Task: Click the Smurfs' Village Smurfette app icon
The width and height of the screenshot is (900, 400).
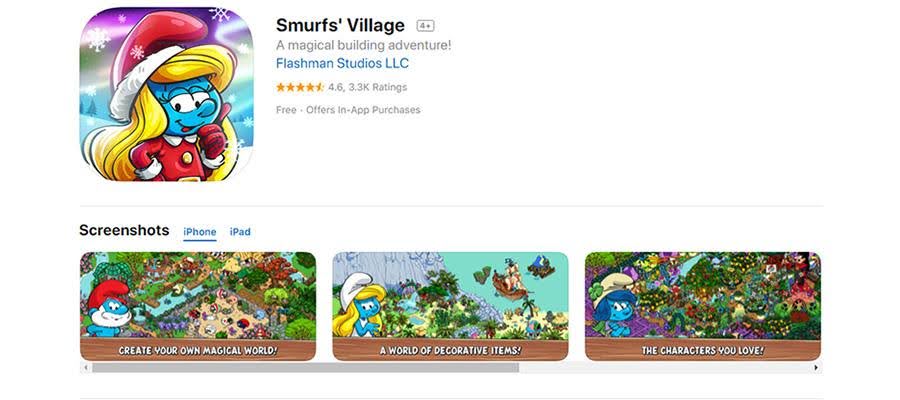Action: tap(166, 94)
